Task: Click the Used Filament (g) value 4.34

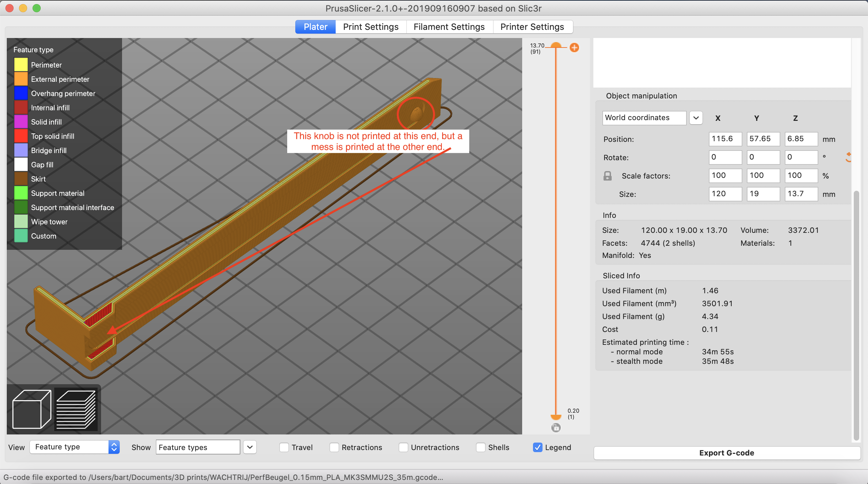Action: [x=710, y=316]
